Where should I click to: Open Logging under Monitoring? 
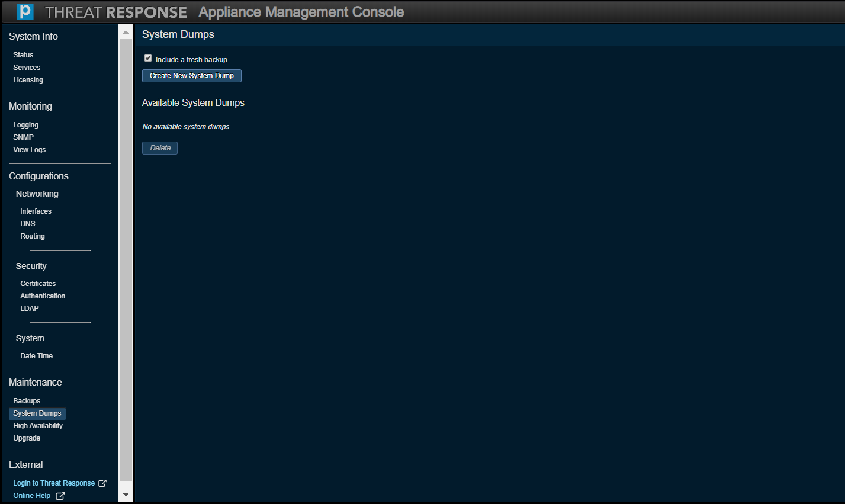25,125
